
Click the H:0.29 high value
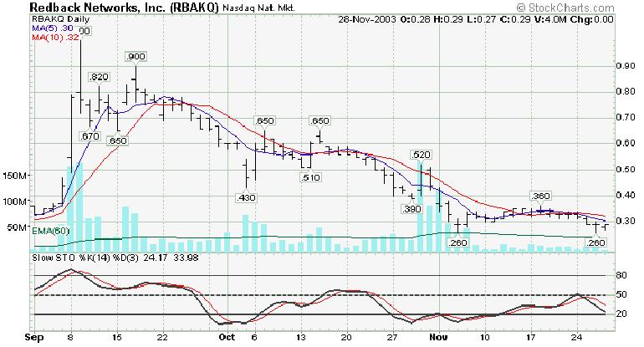(448, 19)
